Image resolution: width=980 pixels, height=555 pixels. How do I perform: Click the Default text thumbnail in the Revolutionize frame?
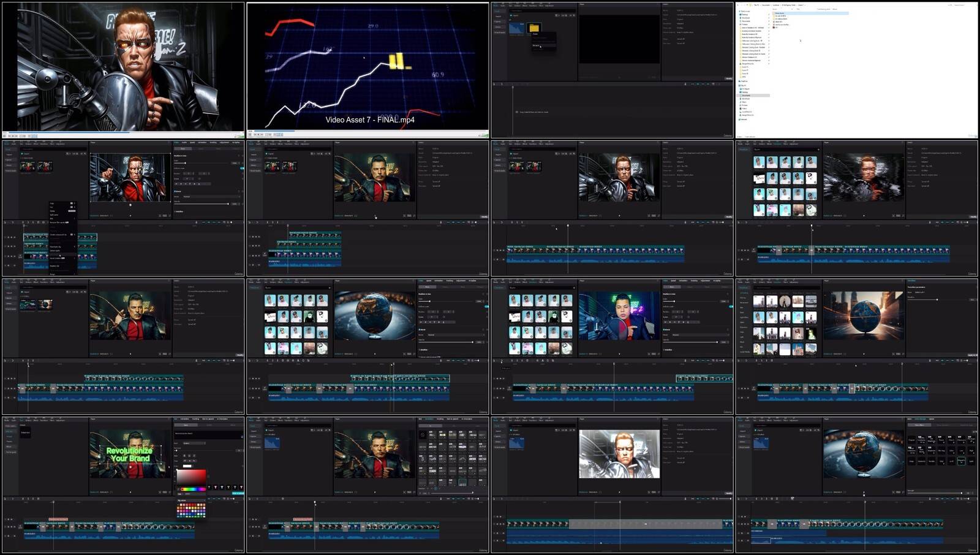[25, 432]
